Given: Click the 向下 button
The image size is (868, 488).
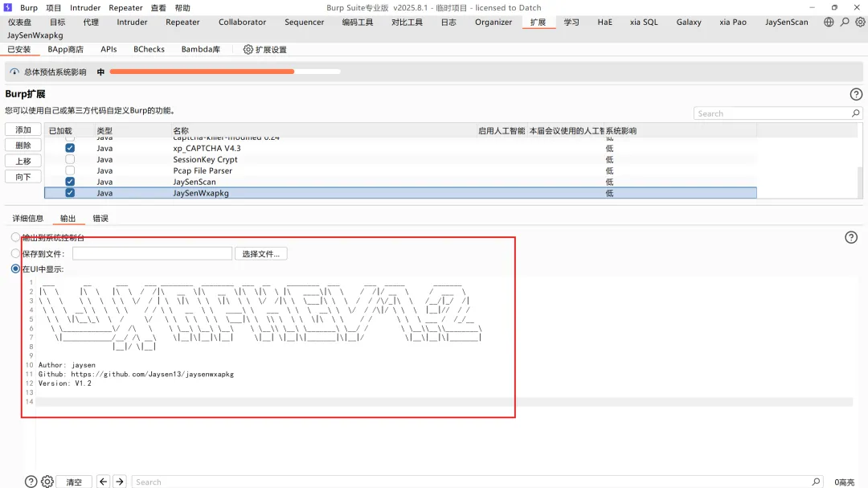Looking at the screenshot, I should [23, 177].
